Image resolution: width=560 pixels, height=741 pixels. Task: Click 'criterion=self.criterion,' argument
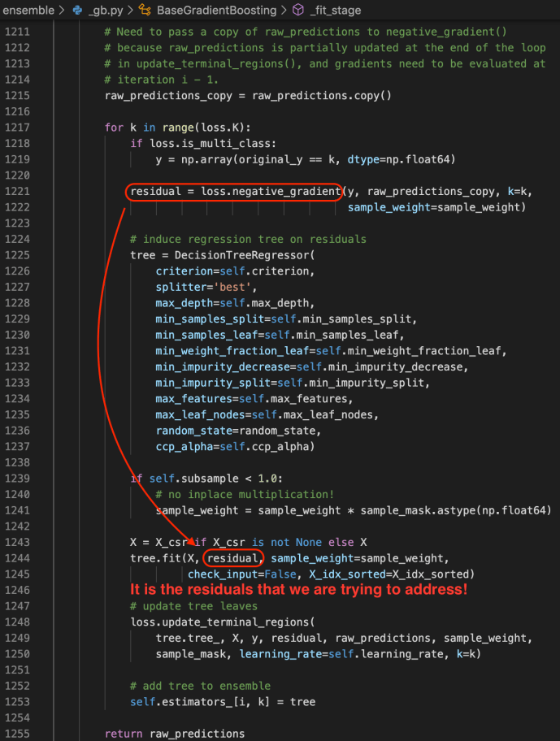point(235,271)
